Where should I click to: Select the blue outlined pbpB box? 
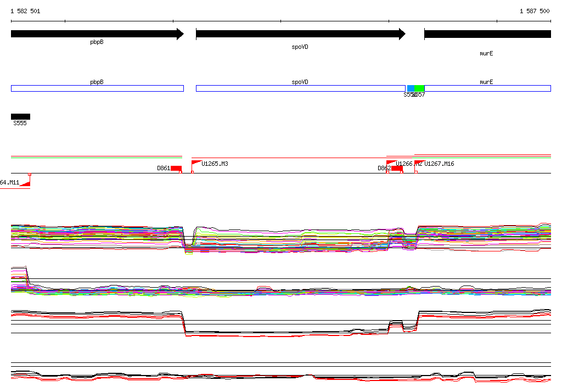(x=98, y=88)
